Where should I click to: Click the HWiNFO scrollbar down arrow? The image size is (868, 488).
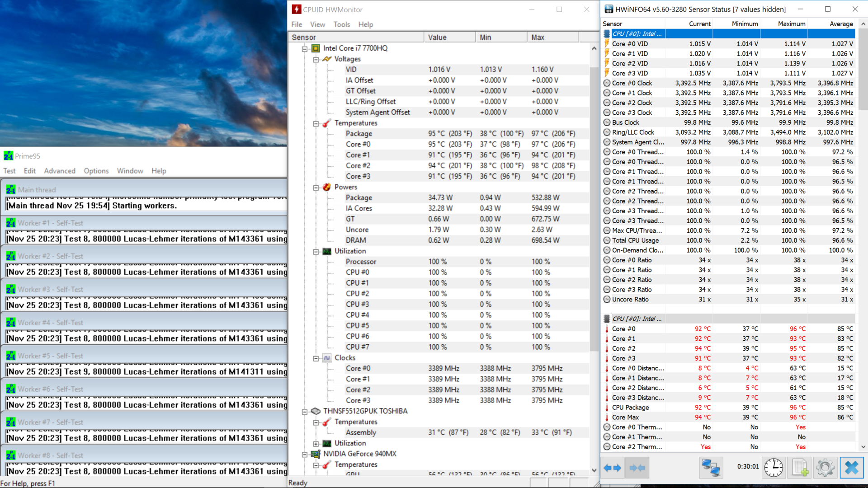[x=863, y=447]
